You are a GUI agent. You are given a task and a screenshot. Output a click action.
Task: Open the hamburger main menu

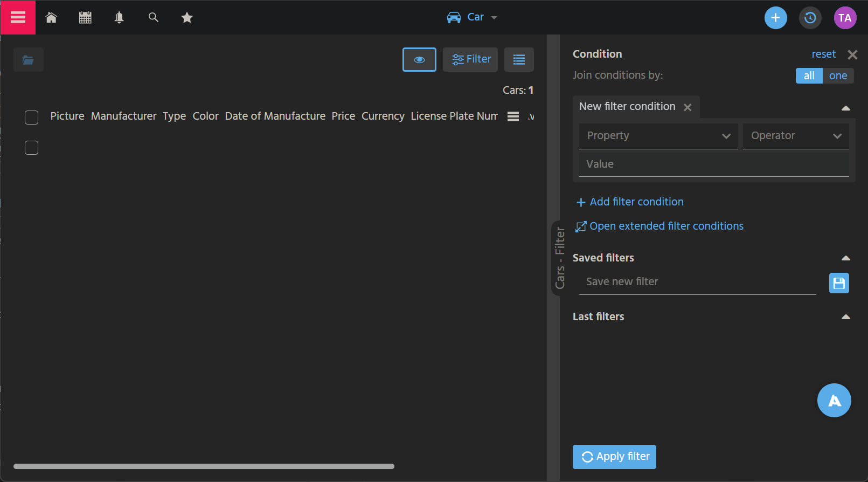[18, 17]
